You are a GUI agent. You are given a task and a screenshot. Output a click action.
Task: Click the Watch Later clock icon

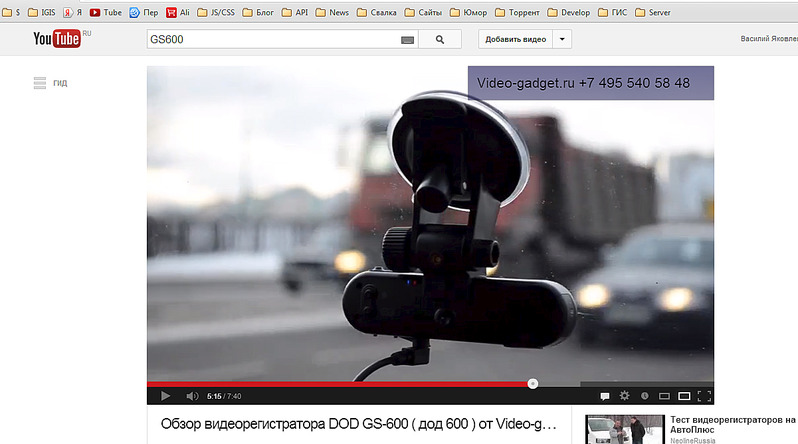tap(644, 396)
